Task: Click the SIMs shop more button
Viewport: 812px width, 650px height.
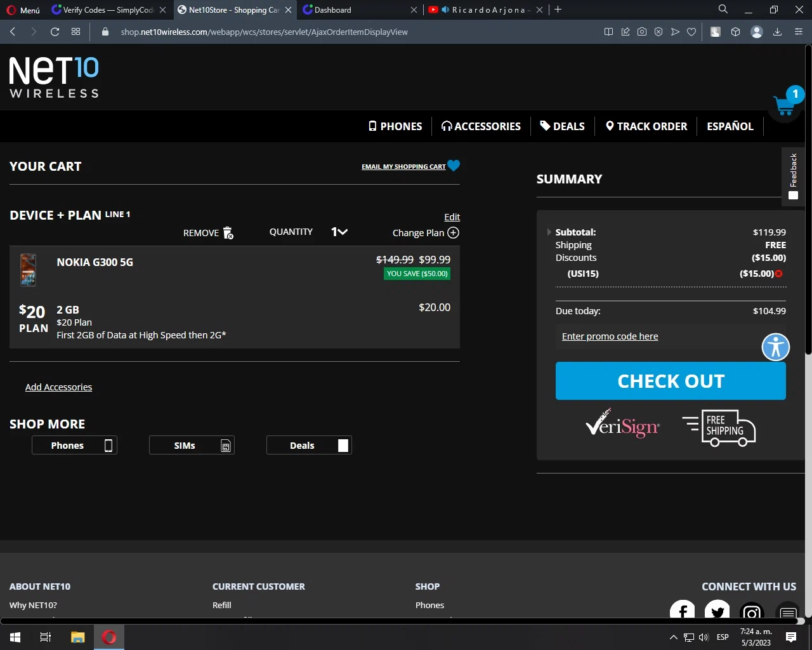Action: tap(192, 446)
